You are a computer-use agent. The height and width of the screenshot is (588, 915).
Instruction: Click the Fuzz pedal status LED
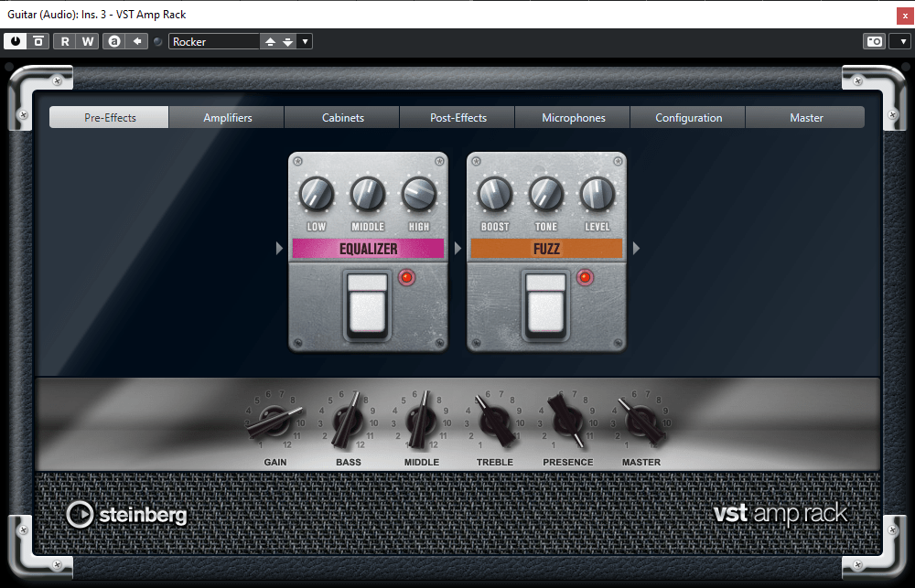coord(584,277)
